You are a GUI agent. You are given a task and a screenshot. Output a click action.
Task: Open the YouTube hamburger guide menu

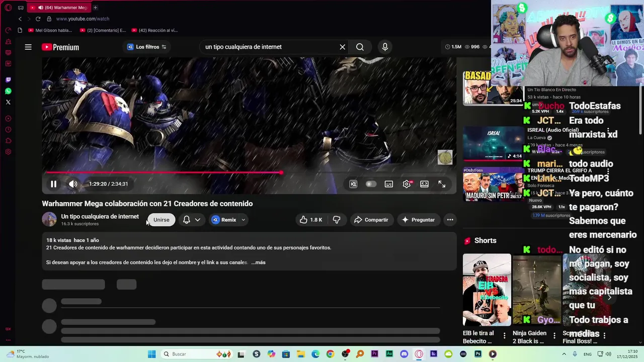28,47
